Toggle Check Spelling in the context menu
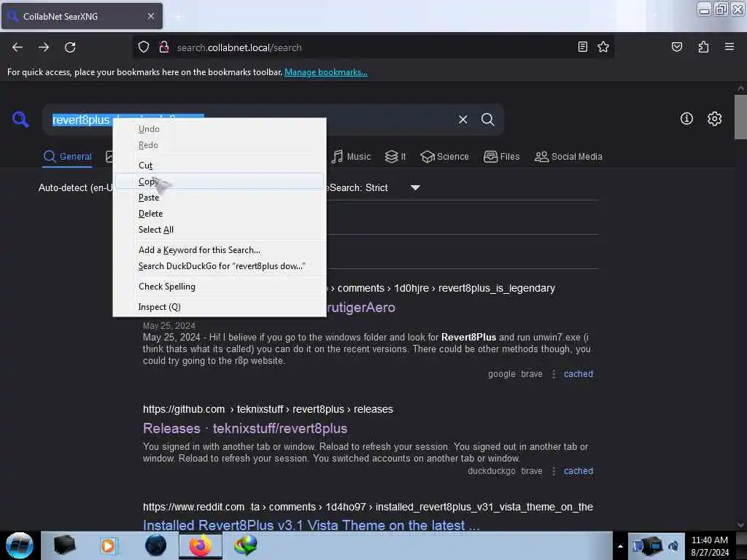This screenshot has height=560, width=747. tap(220, 287)
